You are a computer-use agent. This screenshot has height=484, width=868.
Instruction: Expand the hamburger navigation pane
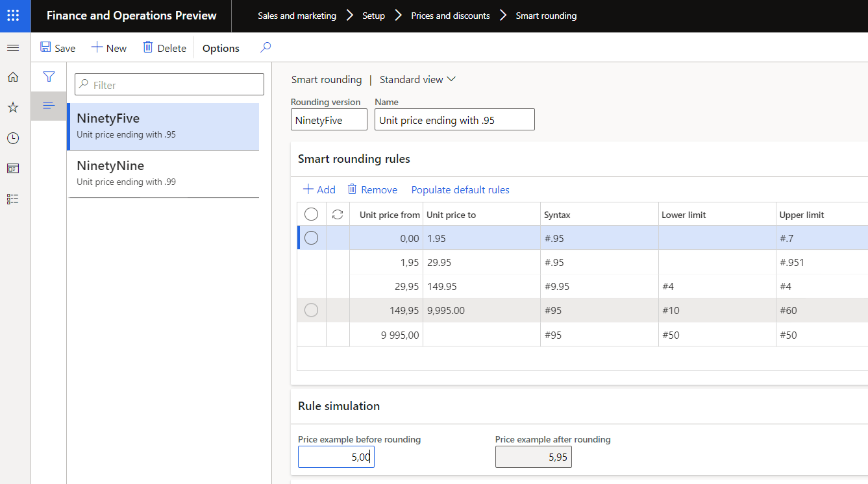[x=13, y=48]
